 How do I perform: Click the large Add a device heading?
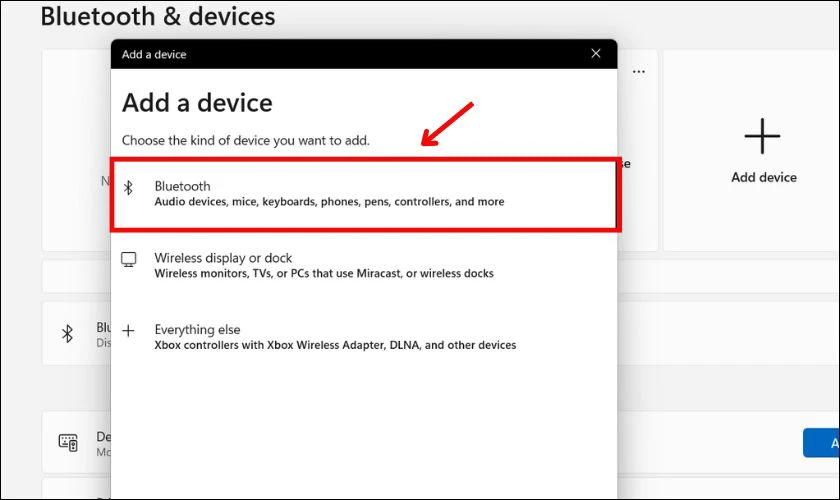tap(197, 102)
